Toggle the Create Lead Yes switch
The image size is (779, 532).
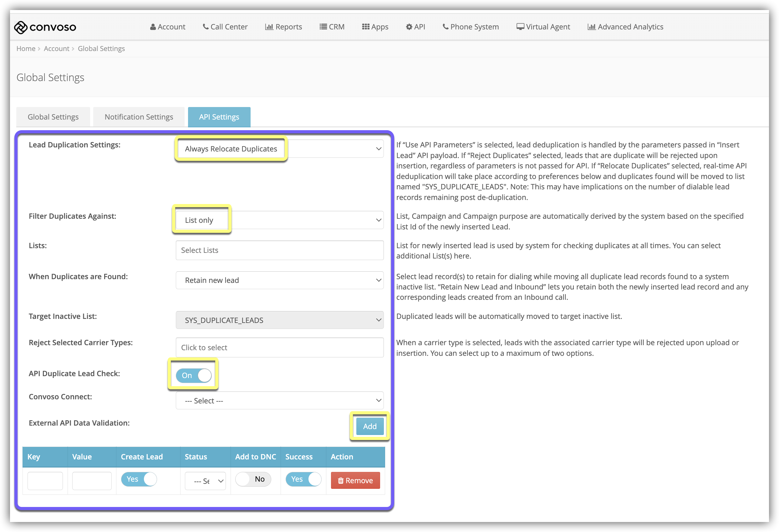(139, 479)
